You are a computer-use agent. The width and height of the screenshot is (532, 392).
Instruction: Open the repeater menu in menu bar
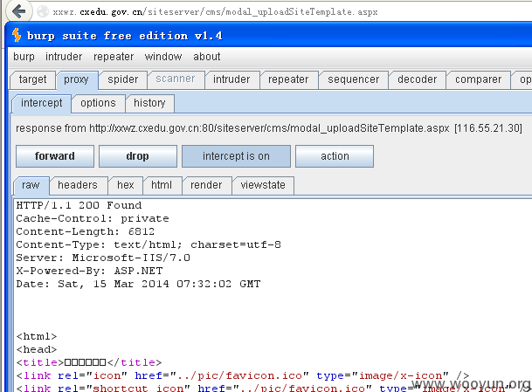coord(114,56)
